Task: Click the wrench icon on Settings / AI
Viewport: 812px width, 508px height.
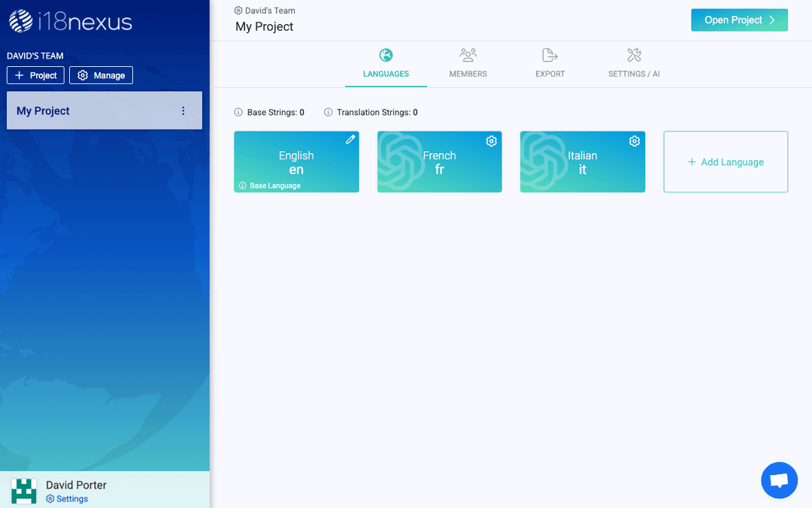Action: pyautogui.click(x=633, y=54)
